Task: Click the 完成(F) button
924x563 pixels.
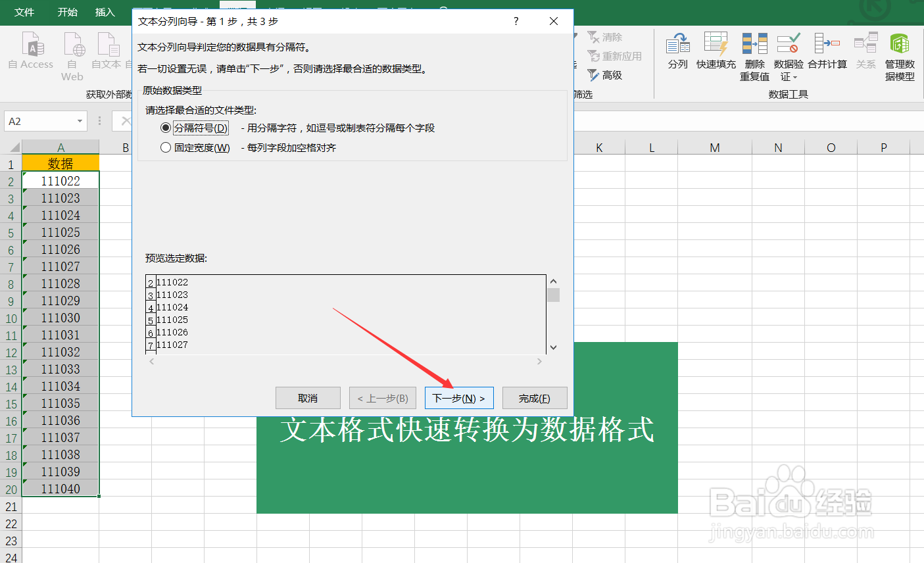Action: coord(535,398)
